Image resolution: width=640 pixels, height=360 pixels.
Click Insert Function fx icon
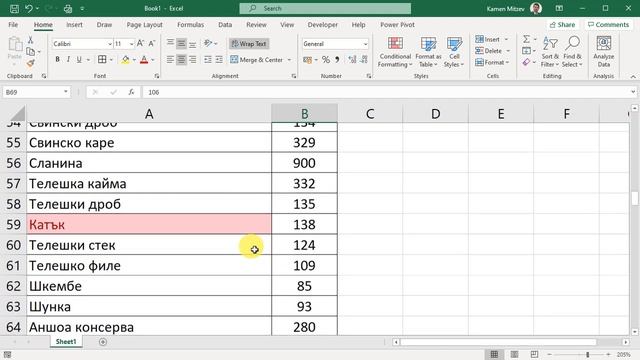pyautogui.click(x=131, y=92)
